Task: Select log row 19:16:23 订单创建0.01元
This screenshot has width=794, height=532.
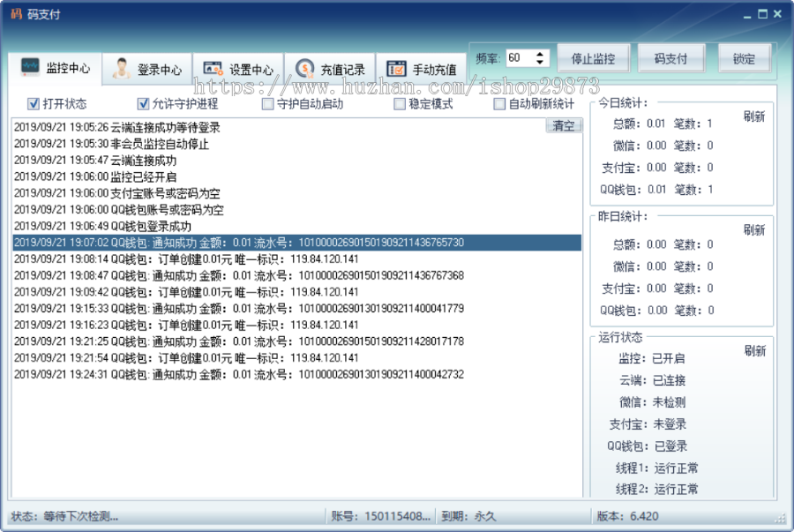Action: coord(296,325)
